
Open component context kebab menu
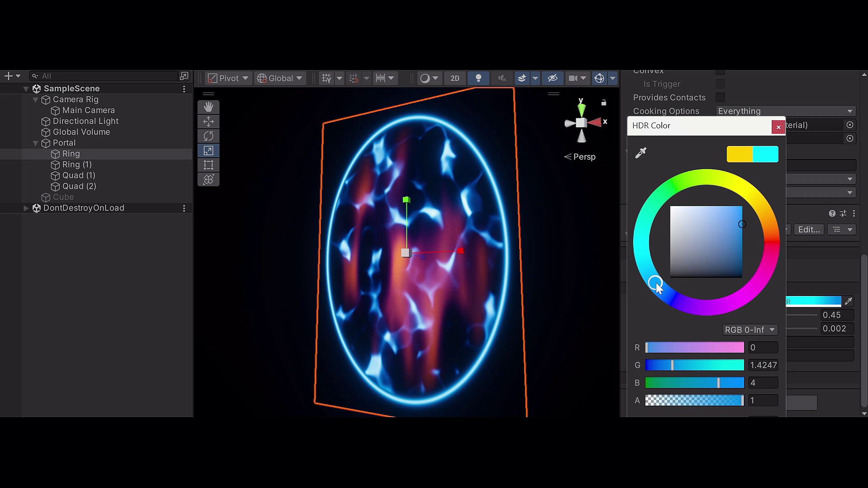854,213
